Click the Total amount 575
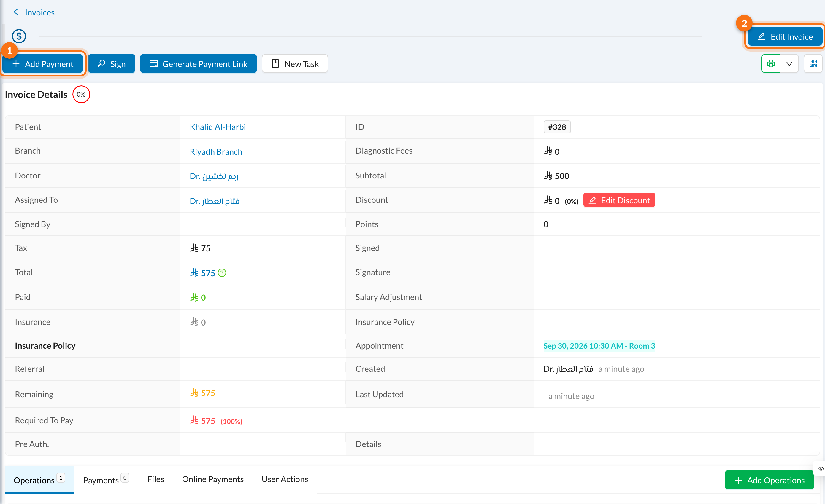This screenshot has width=825, height=504. point(203,272)
